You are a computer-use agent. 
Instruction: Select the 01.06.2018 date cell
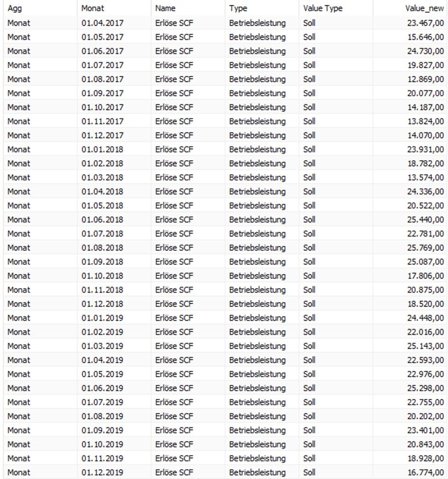(102, 219)
